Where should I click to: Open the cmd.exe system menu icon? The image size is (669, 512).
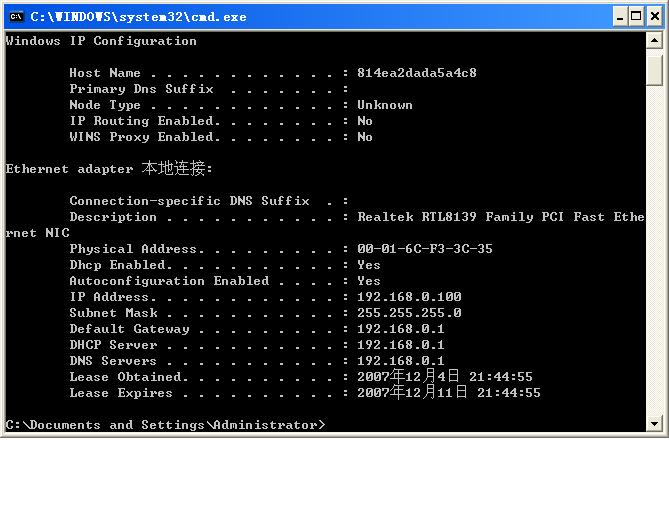[16, 17]
